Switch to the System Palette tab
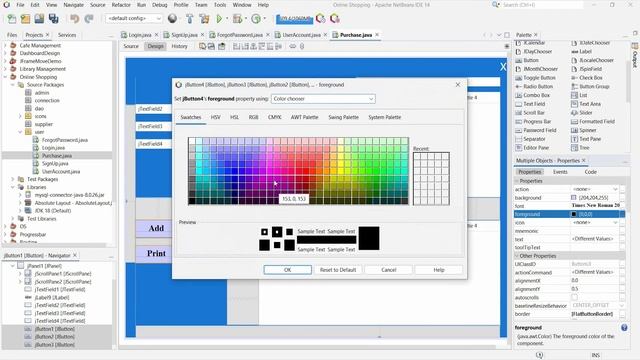The width and height of the screenshot is (640, 360). click(x=384, y=117)
